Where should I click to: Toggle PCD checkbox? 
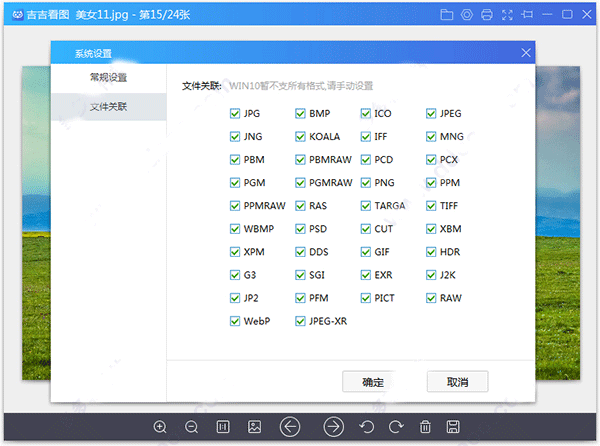(x=366, y=160)
